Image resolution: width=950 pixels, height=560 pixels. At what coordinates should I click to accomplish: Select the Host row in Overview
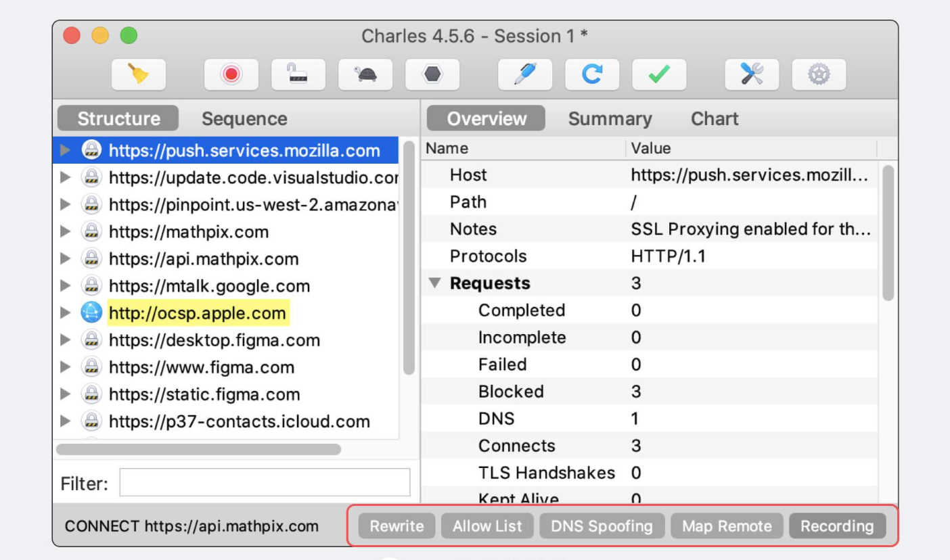pos(650,175)
